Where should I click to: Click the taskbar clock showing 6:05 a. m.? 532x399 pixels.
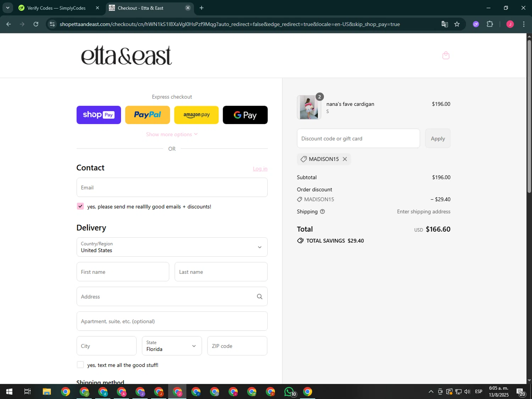click(x=499, y=392)
